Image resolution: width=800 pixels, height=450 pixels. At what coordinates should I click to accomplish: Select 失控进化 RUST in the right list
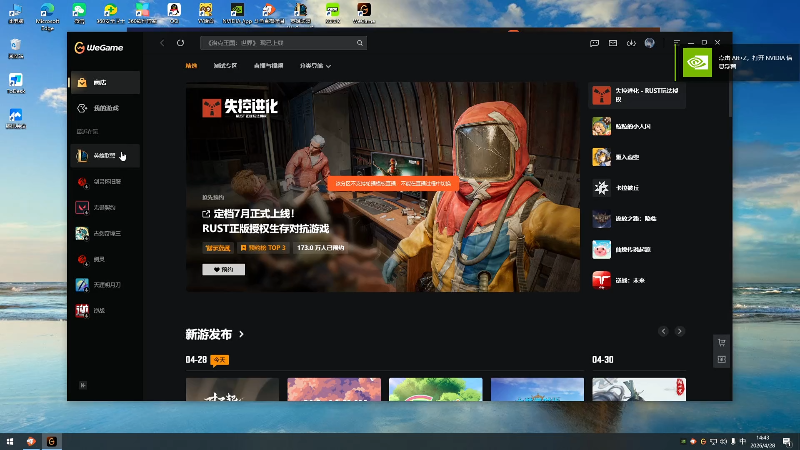637,95
